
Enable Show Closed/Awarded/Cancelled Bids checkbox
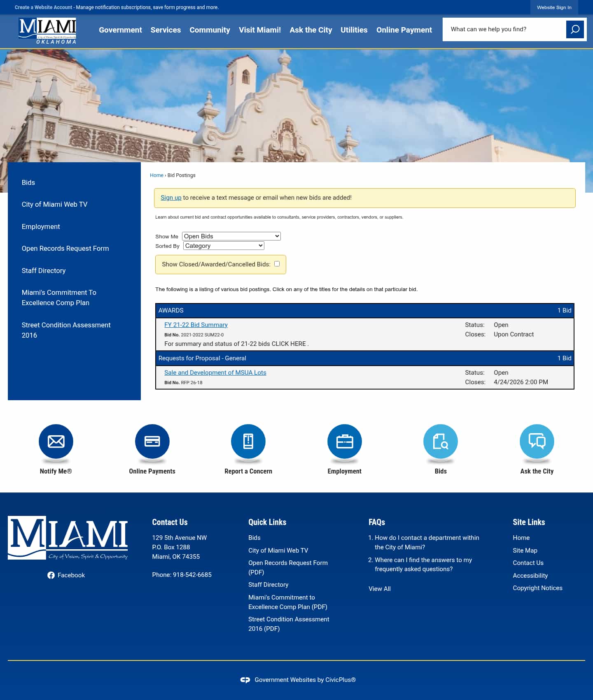[x=277, y=264]
